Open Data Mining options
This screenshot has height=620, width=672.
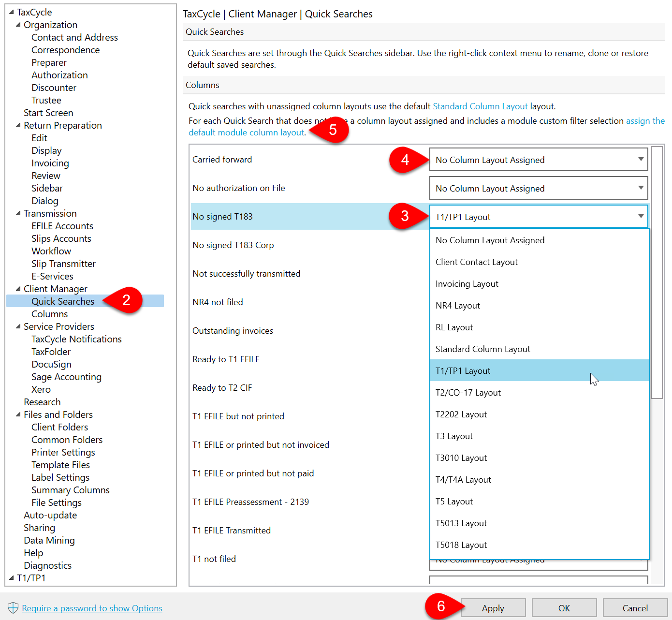[49, 540]
